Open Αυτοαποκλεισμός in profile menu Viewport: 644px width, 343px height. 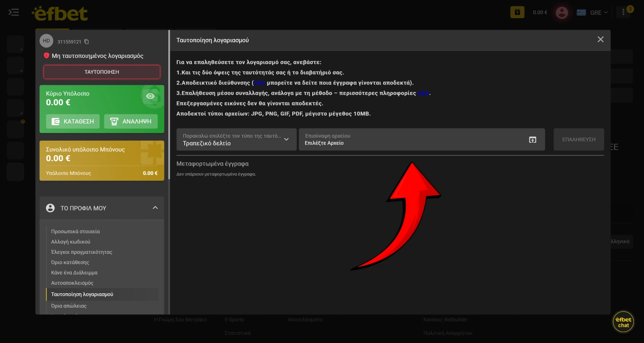pyautogui.click(x=72, y=283)
